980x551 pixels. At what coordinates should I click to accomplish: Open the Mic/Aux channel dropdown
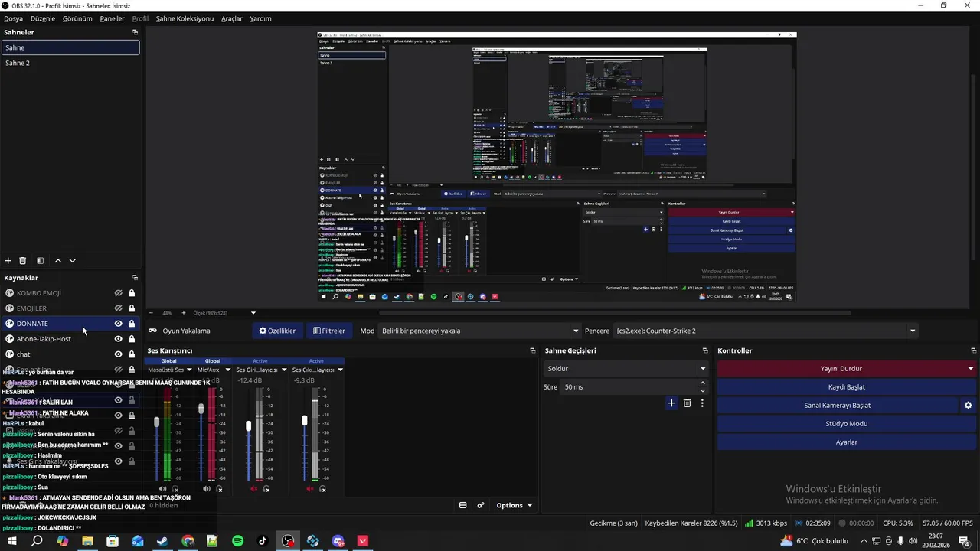click(x=227, y=370)
